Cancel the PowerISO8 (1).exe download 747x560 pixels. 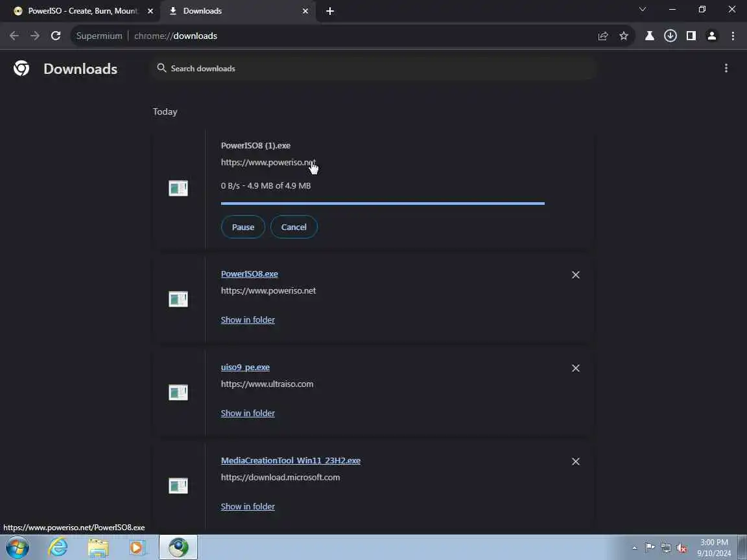(294, 227)
